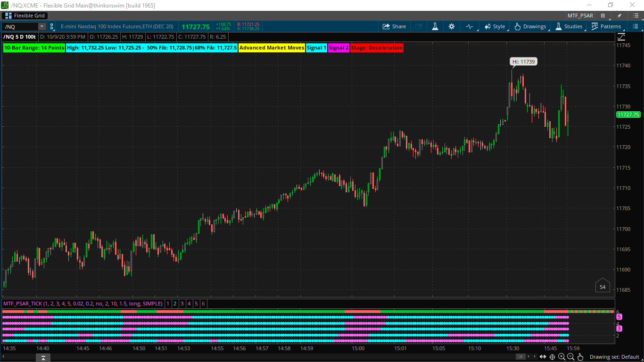
Task: Click the High/Low Fib levels cyan label
Action: click(152, 48)
